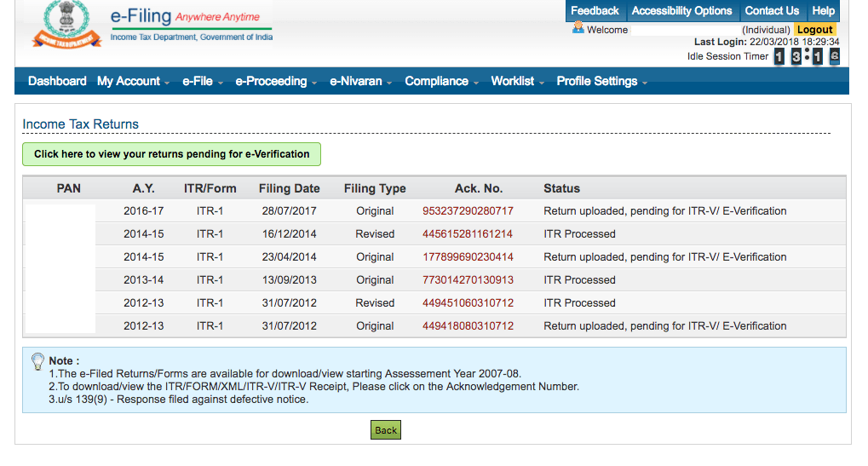868x466 pixels.
Task: Open Accessibility Options at top
Action: [x=681, y=10]
